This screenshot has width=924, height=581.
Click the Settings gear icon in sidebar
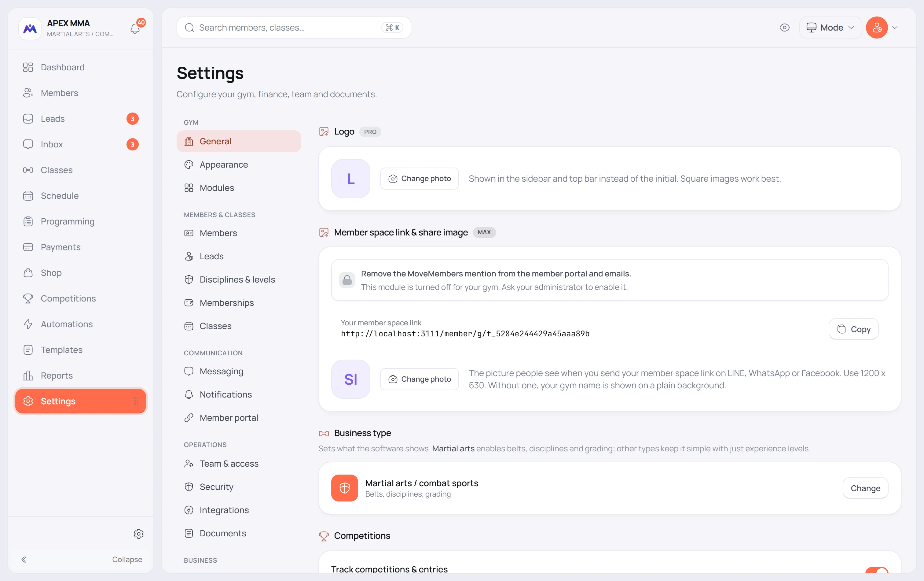pyautogui.click(x=28, y=401)
